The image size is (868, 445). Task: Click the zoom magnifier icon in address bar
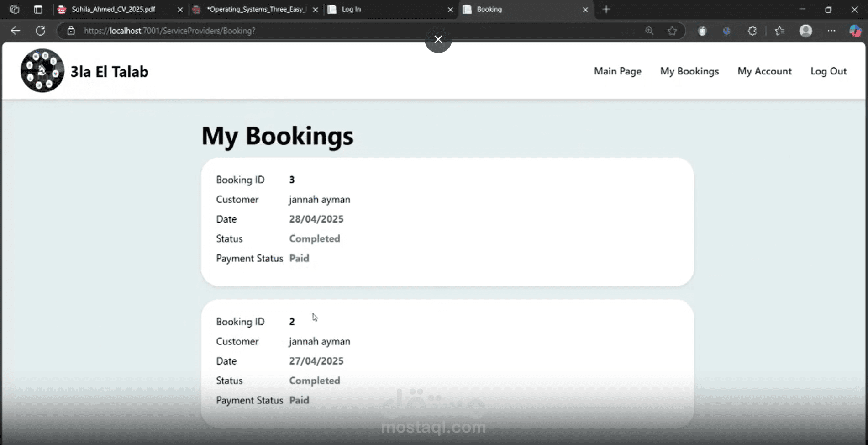[649, 31]
